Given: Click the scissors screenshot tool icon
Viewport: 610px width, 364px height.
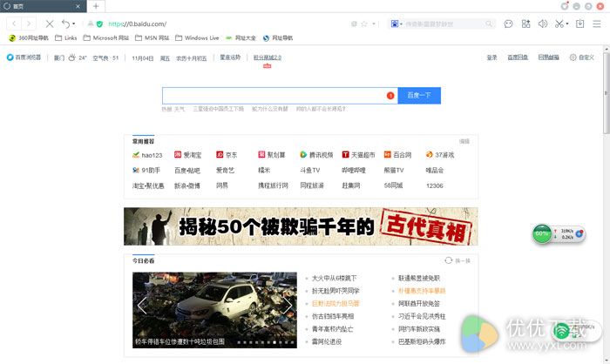Looking at the screenshot, I should 559,24.
